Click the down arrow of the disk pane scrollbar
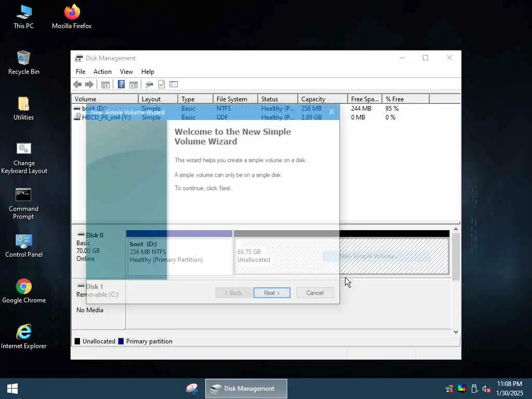 pyautogui.click(x=456, y=332)
